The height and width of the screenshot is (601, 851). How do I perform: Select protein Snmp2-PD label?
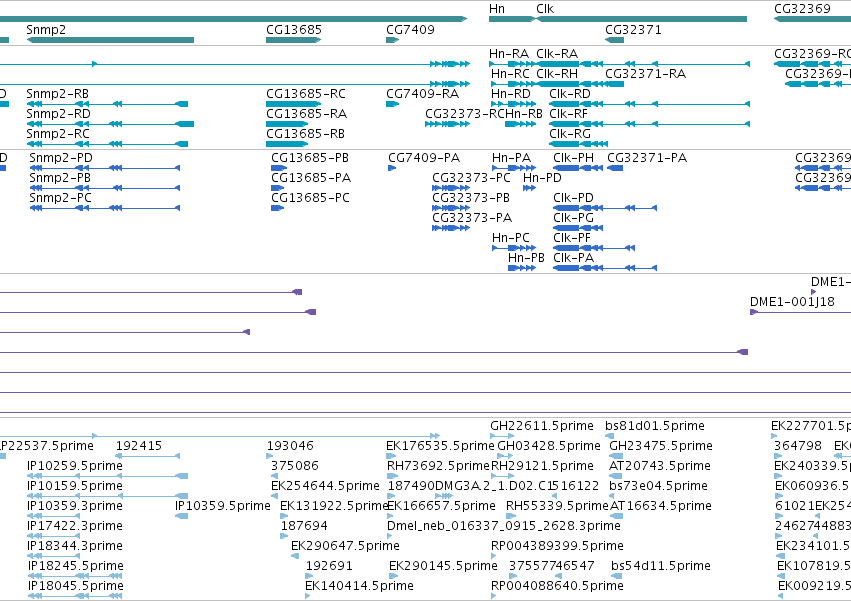pyautogui.click(x=61, y=157)
